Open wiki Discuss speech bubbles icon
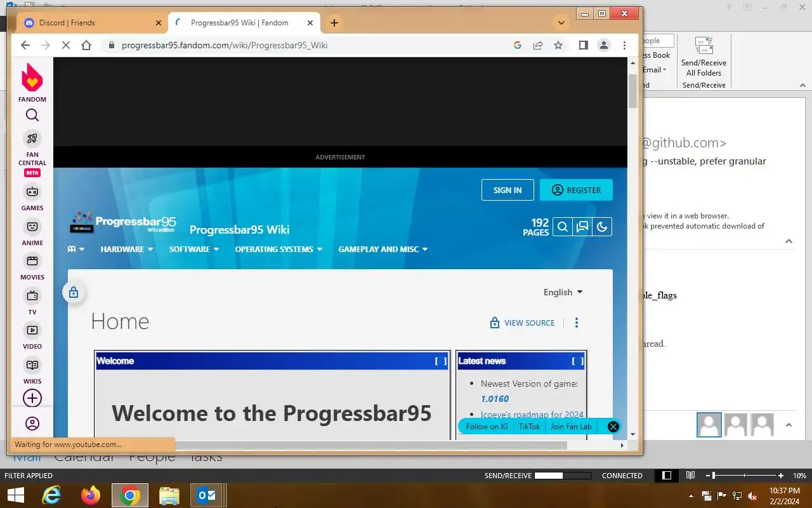812x508 pixels. [582, 227]
